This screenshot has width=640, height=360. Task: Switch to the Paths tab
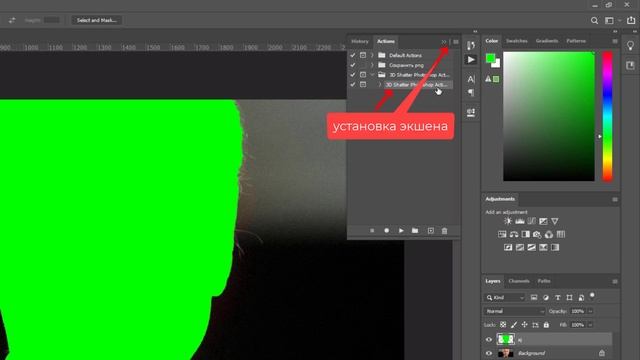click(x=544, y=281)
